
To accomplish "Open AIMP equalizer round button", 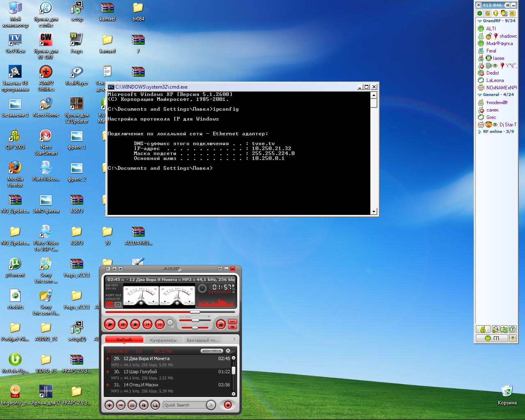I will click(221, 324).
